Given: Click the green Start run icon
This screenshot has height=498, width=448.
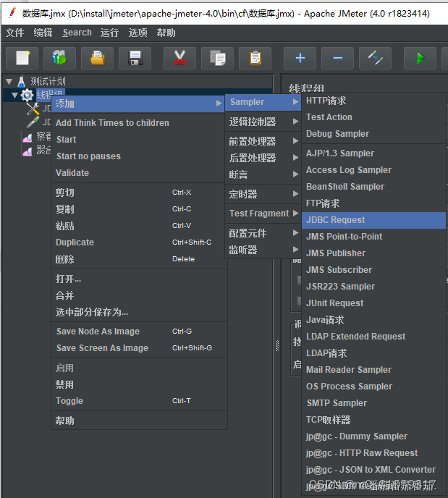Looking at the screenshot, I should point(420,58).
